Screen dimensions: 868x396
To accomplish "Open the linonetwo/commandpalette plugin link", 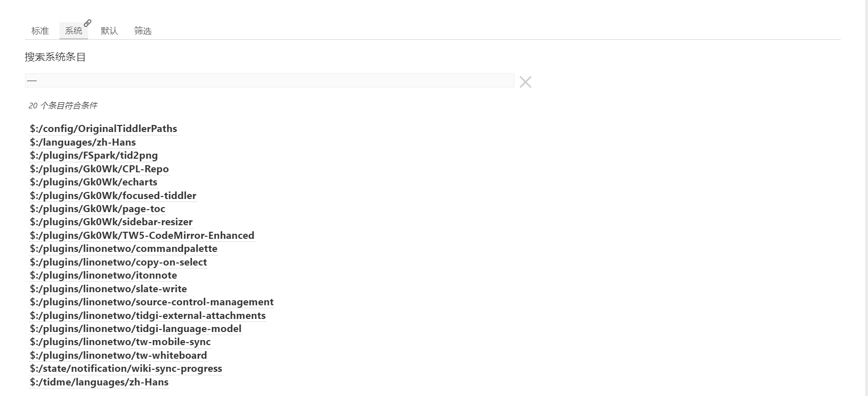I will point(123,248).
